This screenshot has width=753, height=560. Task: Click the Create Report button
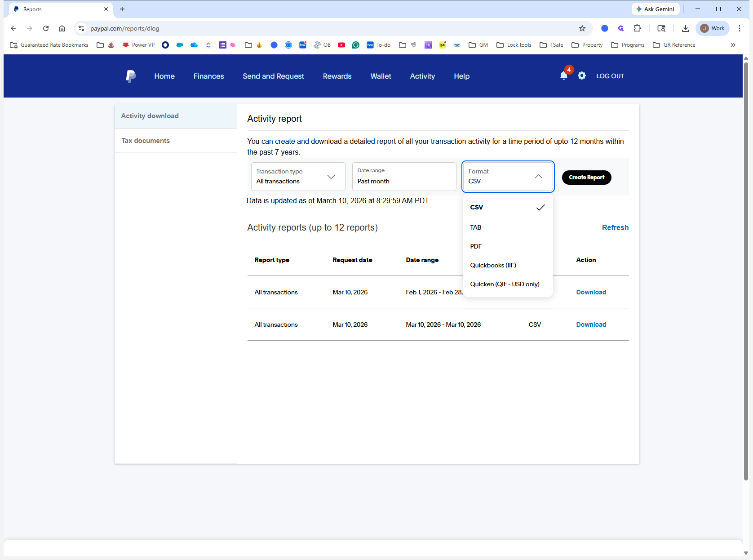click(586, 178)
